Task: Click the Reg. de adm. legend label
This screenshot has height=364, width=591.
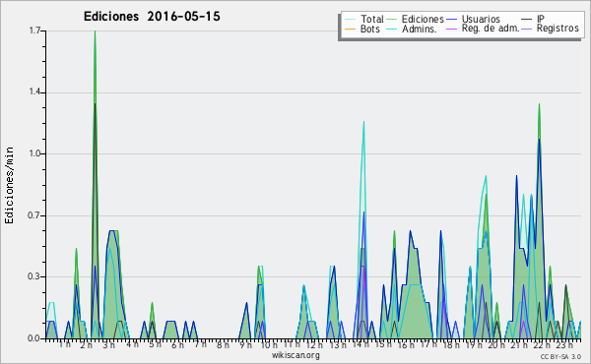Action: tap(491, 29)
